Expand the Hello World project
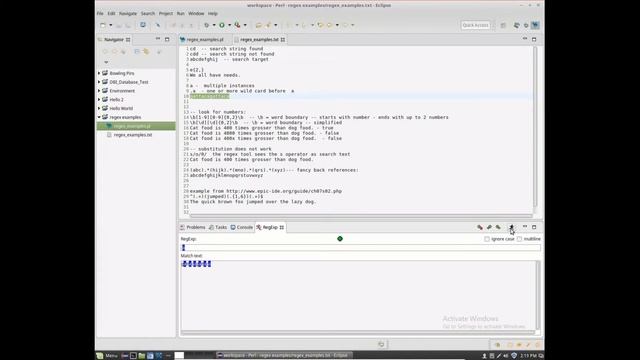This screenshot has width=640, height=360. [99, 108]
